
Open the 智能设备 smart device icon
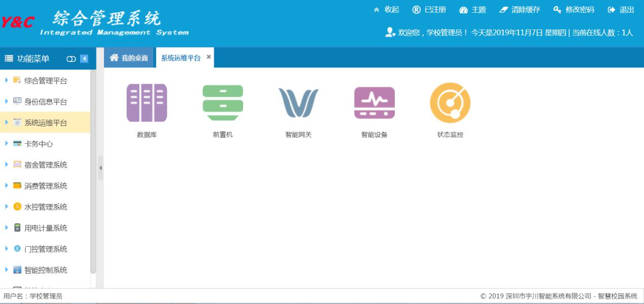[x=375, y=103]
